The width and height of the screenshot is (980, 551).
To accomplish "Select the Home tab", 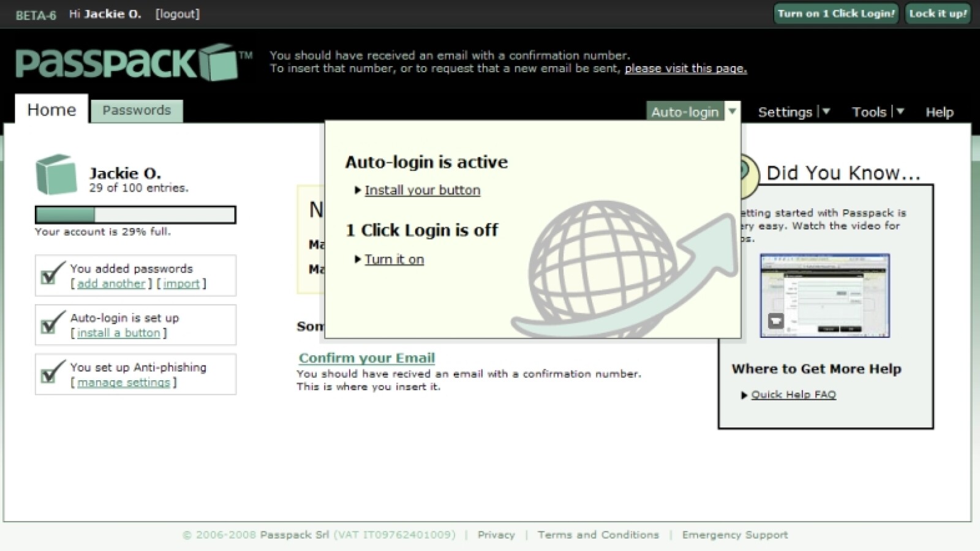I will [x=51, y=110].
